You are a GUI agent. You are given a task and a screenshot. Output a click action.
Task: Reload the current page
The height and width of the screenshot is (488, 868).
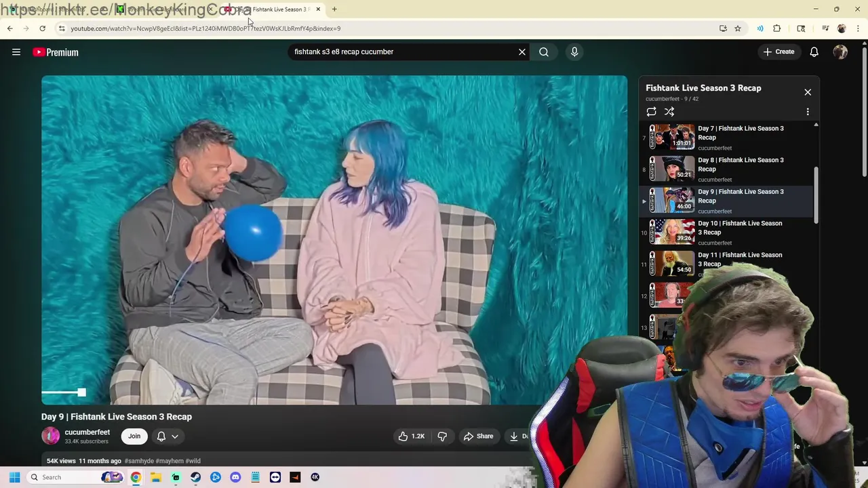[42, 28]
